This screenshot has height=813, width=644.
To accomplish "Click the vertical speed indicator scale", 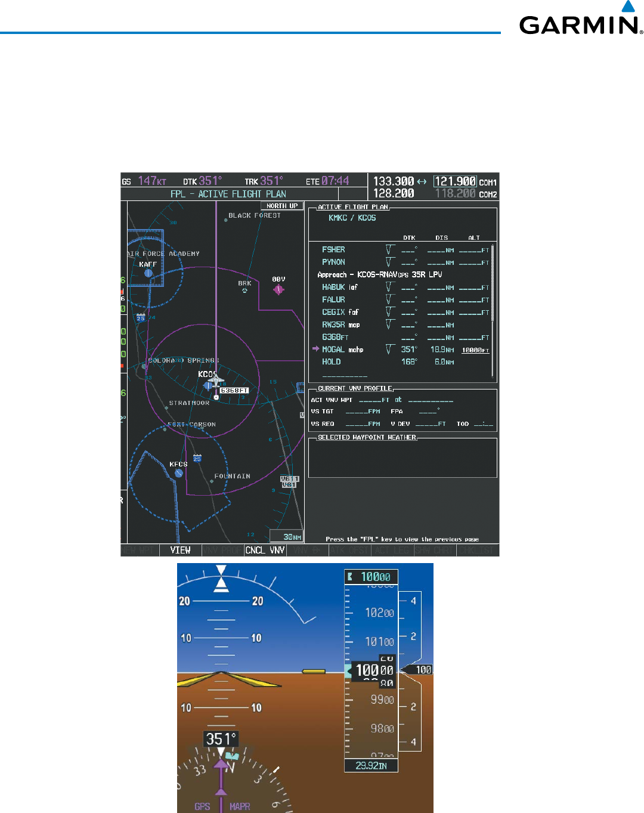I will tap(411, 670).
